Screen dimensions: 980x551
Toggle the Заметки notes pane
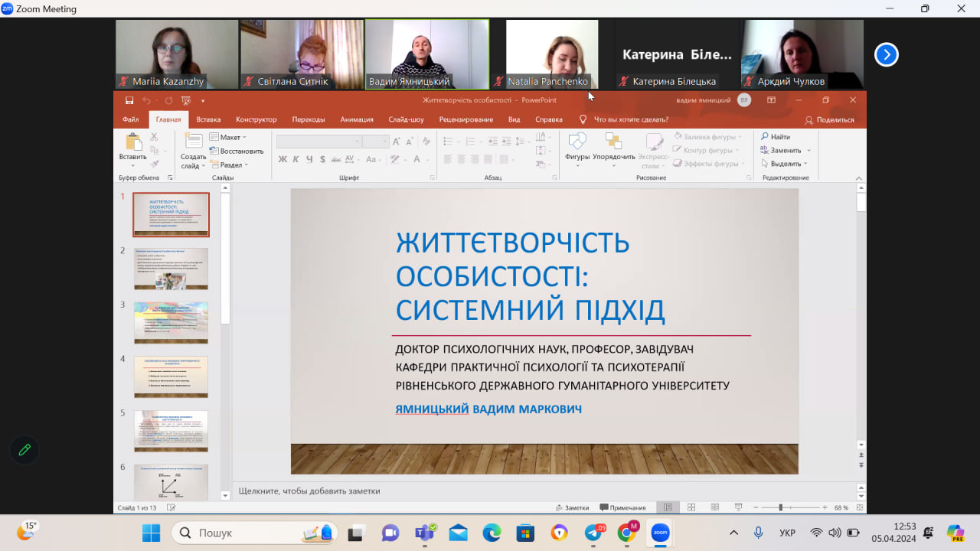pyautogui.click(x=572, y=507)
